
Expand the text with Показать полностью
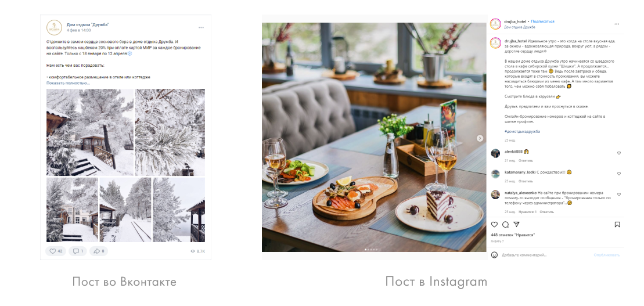point(68,83)
